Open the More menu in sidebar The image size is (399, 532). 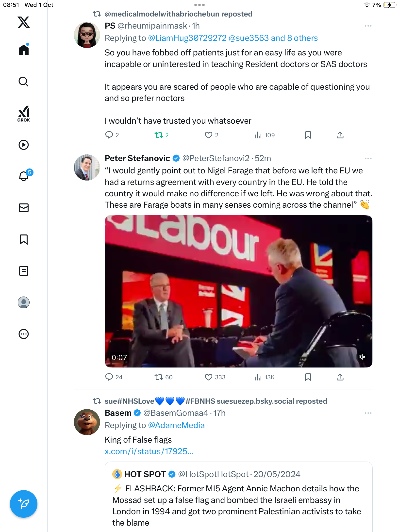coord(24,334)
